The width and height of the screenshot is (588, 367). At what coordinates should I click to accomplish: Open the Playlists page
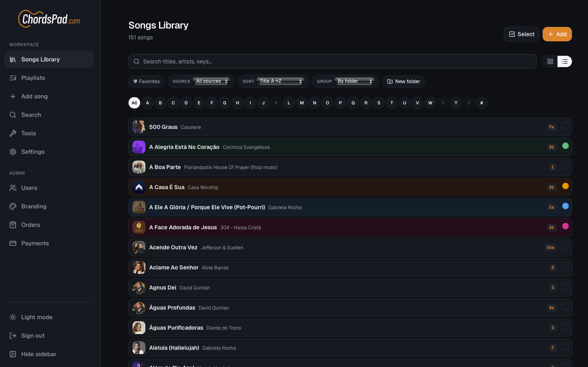pyautogui.click(x=49, y=78)
